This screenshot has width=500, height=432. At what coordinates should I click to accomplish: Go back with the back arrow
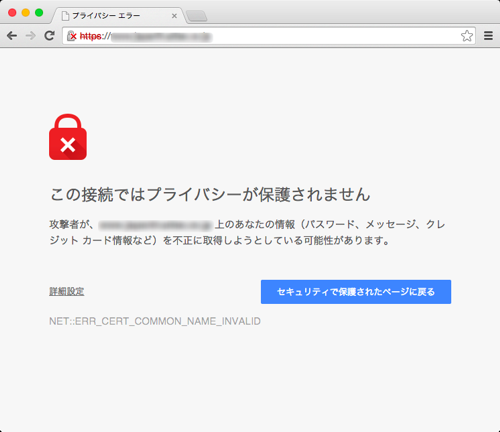[12, 35]
